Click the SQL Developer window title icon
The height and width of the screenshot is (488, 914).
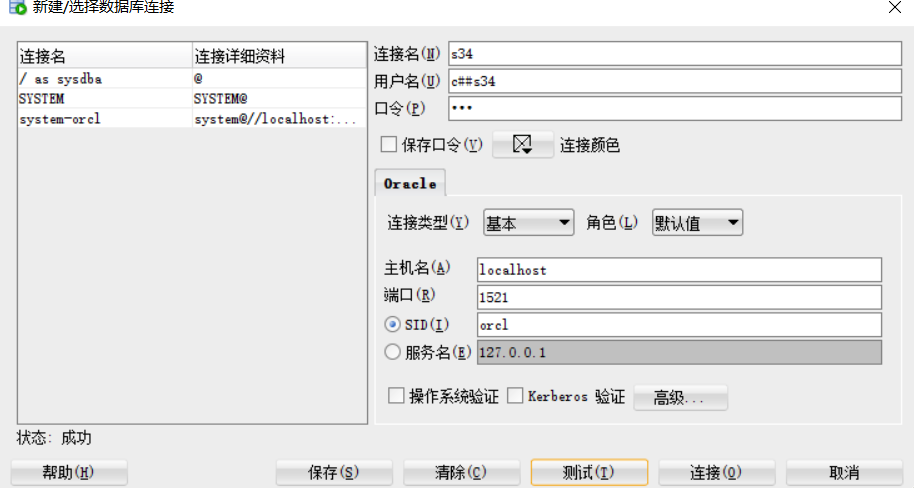tap(17, 7)
